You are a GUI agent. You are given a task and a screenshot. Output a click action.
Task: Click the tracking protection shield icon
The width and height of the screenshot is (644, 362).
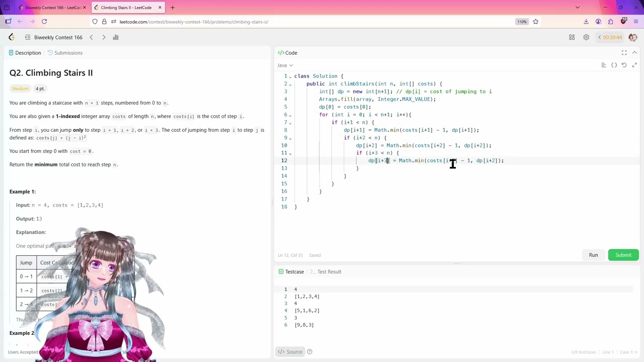tap(95, 22)
